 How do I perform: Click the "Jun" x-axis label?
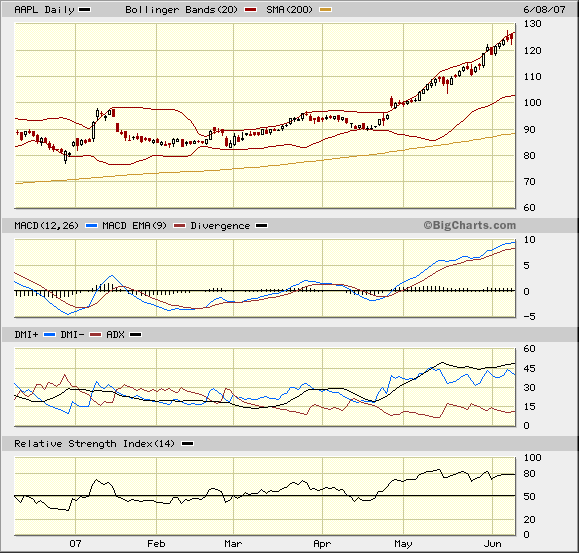(x=493, y=543)
